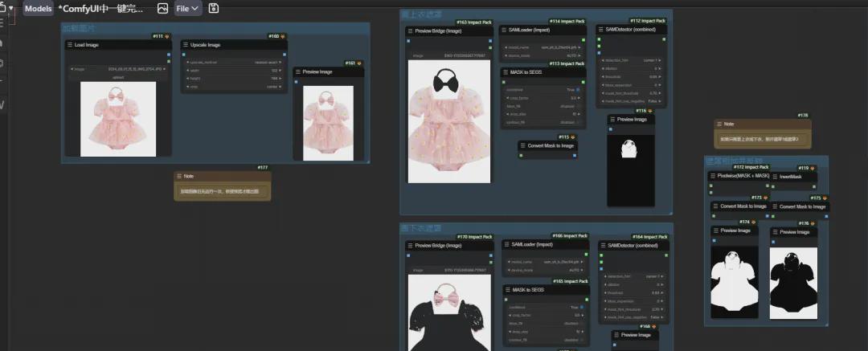Image resolution: width=868 pixels, height=351 pixels.
Task: Open menu icon of Preview Bridge node #170
Action: coord(410,245)
